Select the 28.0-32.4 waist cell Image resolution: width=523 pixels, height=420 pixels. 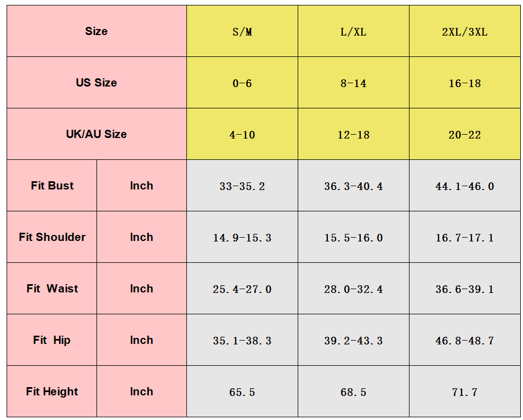pyautogui.click(x=354, y=288)
